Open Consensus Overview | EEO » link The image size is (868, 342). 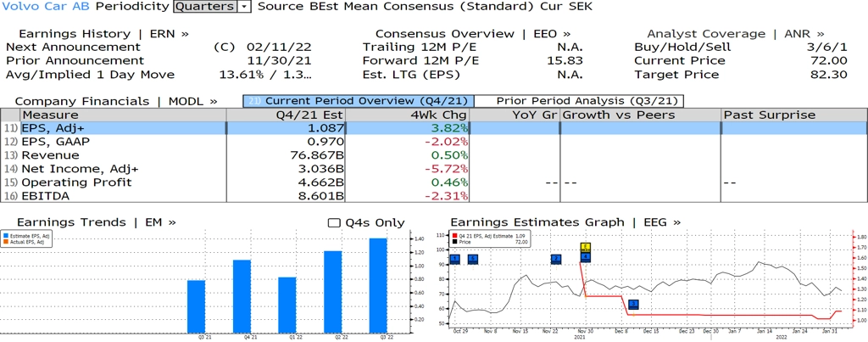(x=473, y=34)
